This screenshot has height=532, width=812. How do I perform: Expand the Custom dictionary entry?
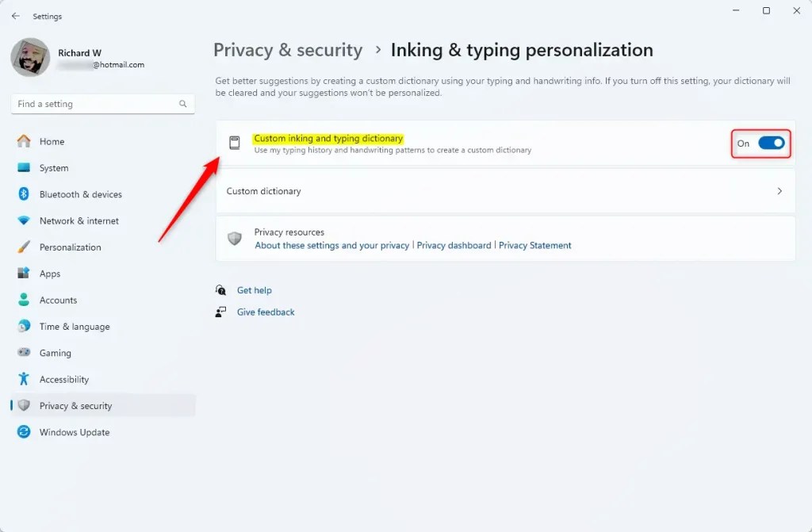504,191
